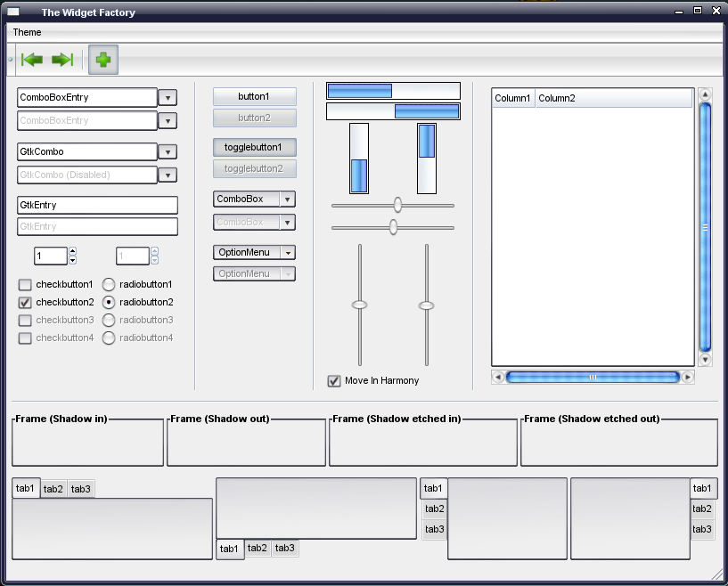The width and height of the screenshot is (728, 586).
Task: Click the left arrow of horizontal scrollbar
Action: tap(498, 378)
